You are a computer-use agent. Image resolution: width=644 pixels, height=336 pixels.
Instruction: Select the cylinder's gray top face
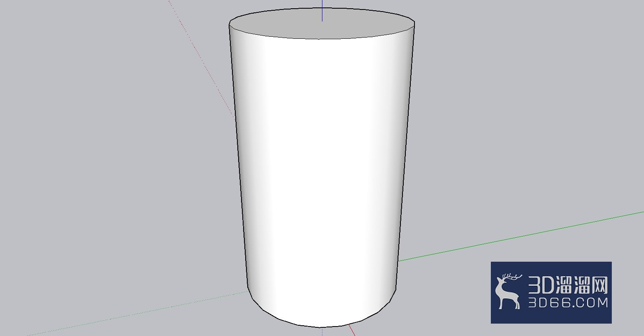(x=322, y=24)
